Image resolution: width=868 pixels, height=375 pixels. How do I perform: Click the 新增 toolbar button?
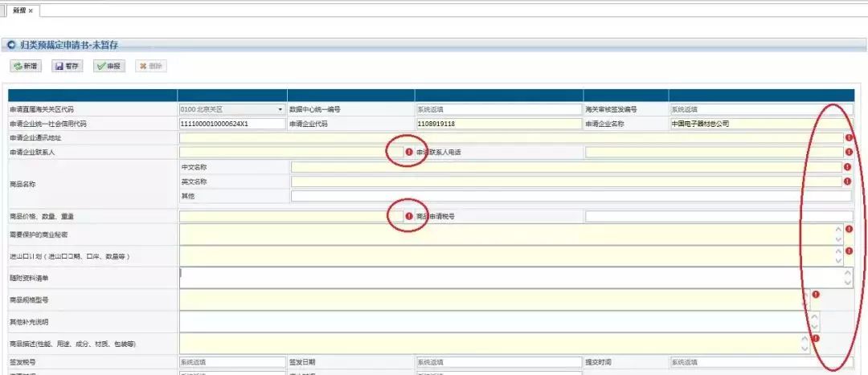tap(26, 66)
